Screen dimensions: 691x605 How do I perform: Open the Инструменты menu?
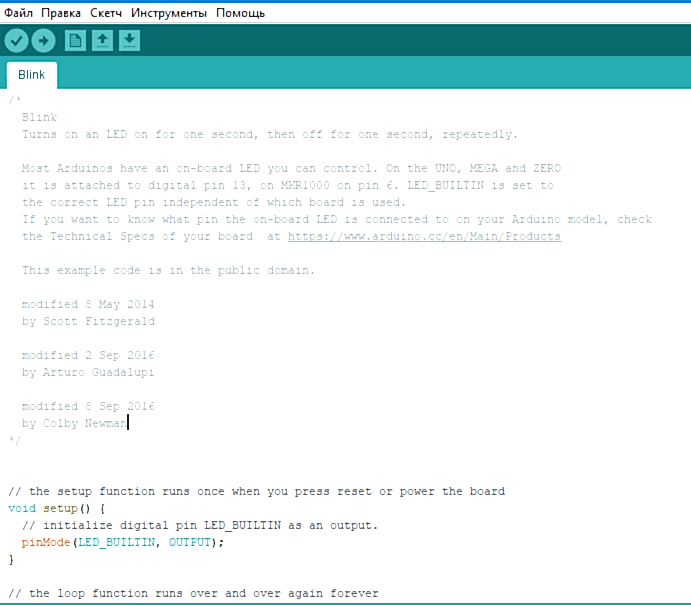coord(169,13)
